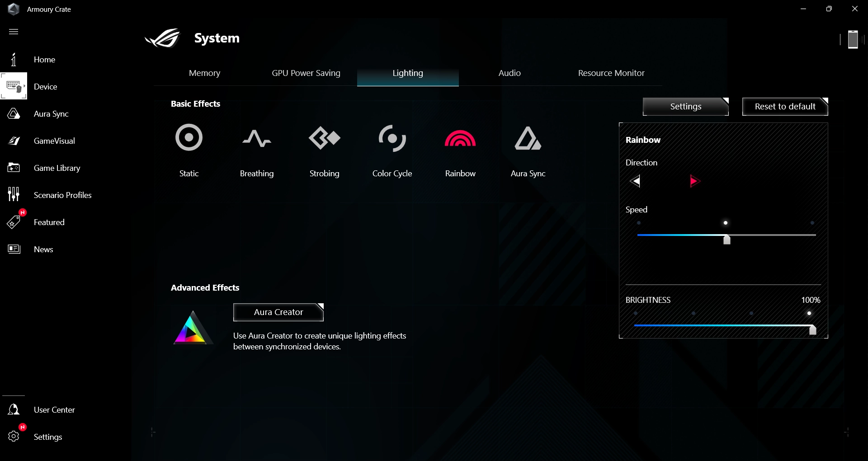Click the Aura Creator prism logo
Image resolution: width=868 pixels, height=461 pixels.
(193, 327)
